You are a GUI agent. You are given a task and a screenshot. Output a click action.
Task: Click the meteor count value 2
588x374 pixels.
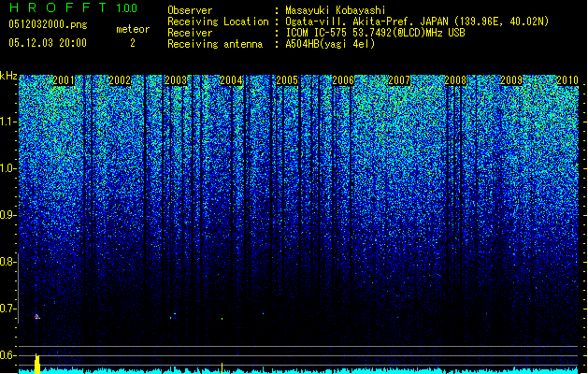(133, 43)
